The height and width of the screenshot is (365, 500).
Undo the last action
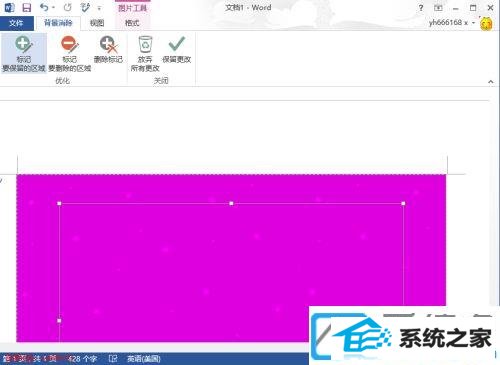coord(43,7)
